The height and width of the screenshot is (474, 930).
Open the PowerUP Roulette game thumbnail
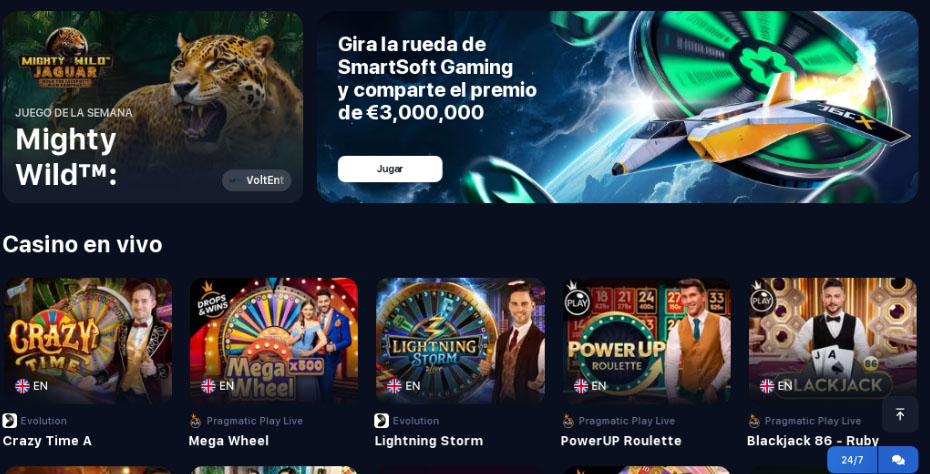tap(646, 341)
